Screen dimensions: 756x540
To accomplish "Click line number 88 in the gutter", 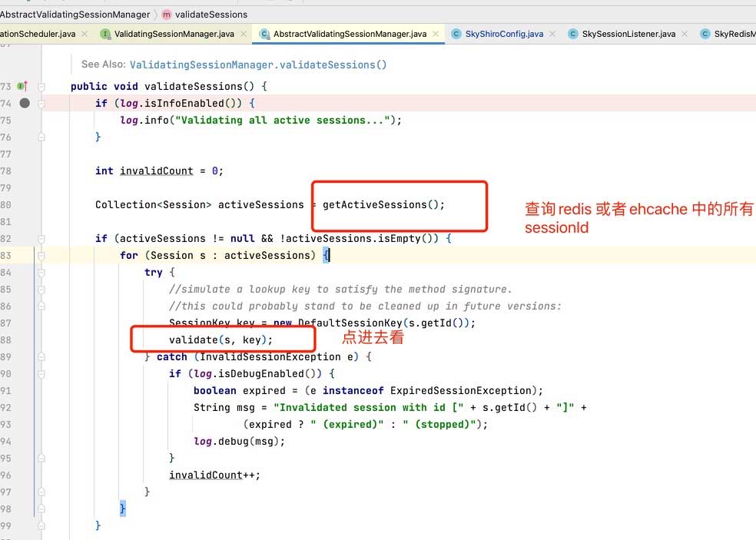I will (x=5, y=340).
